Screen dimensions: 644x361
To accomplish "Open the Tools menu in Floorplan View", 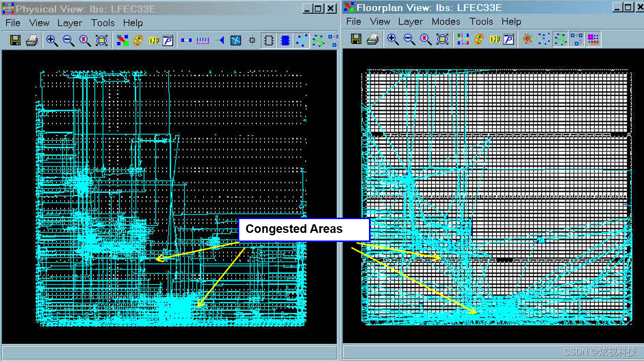I will (481, 21).
